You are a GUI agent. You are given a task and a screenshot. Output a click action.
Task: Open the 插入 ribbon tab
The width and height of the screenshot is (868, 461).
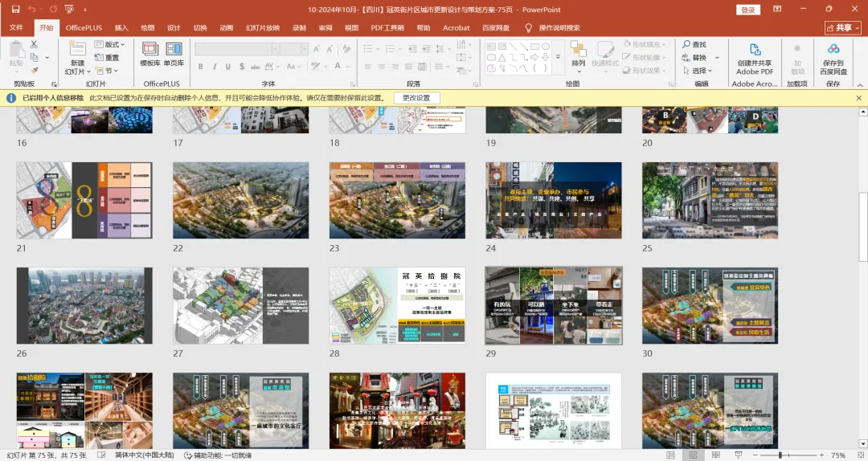coord(121,27)
